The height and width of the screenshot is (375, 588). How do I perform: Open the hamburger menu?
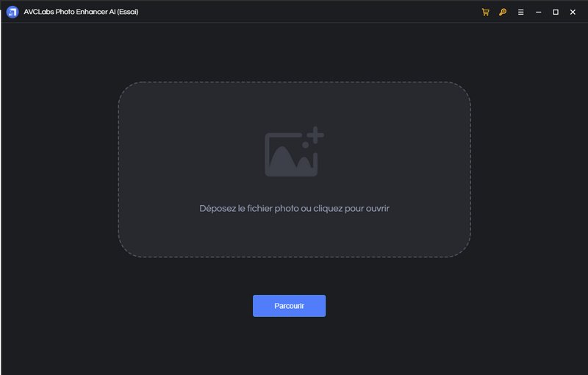(520, 12)
